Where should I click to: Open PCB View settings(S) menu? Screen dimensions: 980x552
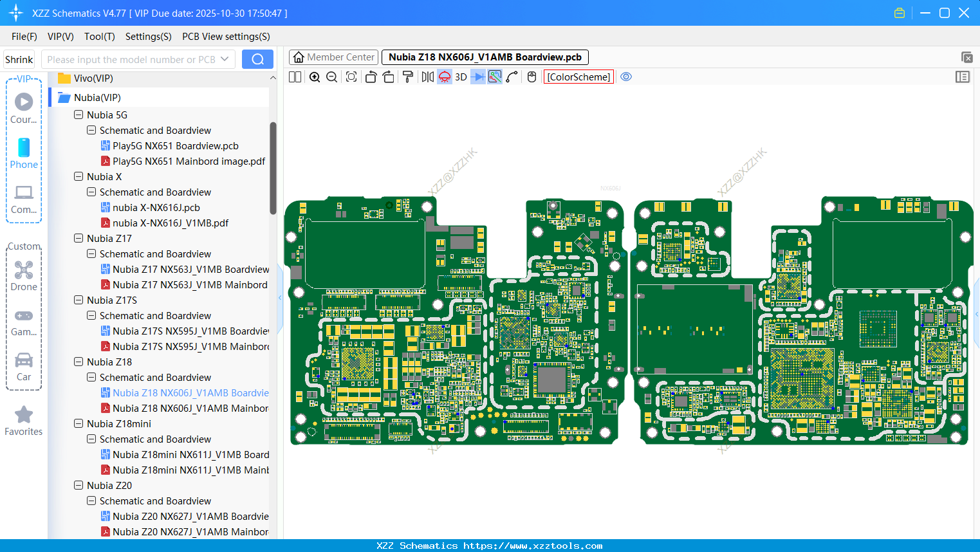(x=226, y=37)
